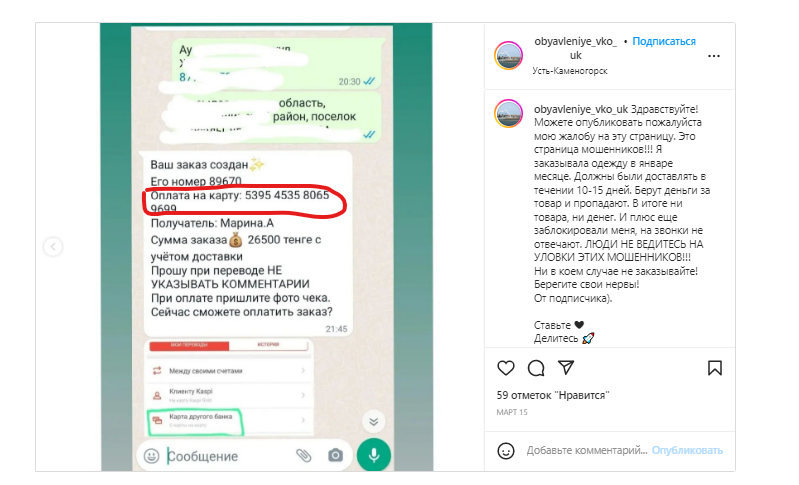The width and height of the screenshot is (799, 485).
Task: Go to previous image with left arrow
Action: [x=53, y=247]
